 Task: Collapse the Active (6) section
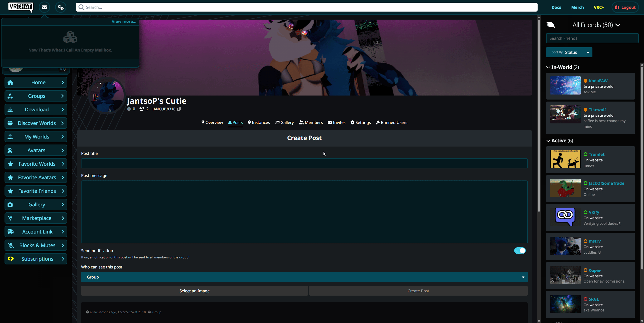[x=560, y=141]
